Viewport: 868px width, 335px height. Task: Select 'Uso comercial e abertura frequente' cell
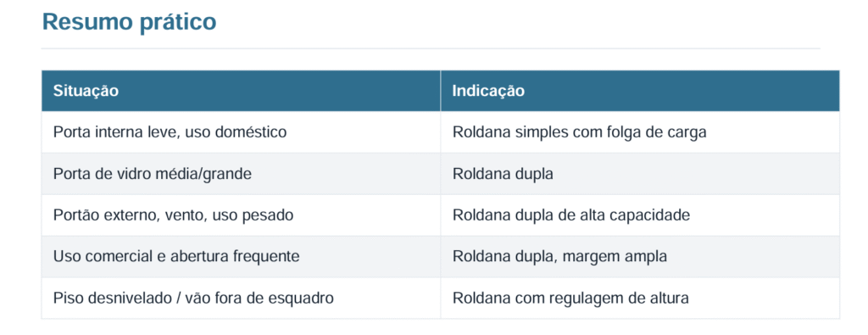[x=241, y=257]
